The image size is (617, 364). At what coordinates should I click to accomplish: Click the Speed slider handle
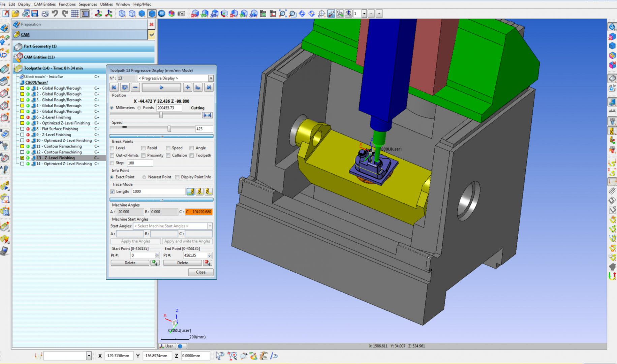[x=169, y=129]
